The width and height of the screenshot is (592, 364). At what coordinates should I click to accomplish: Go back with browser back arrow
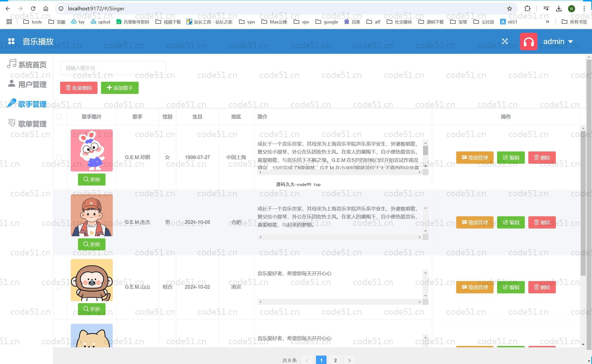click(x=8, y=9)
